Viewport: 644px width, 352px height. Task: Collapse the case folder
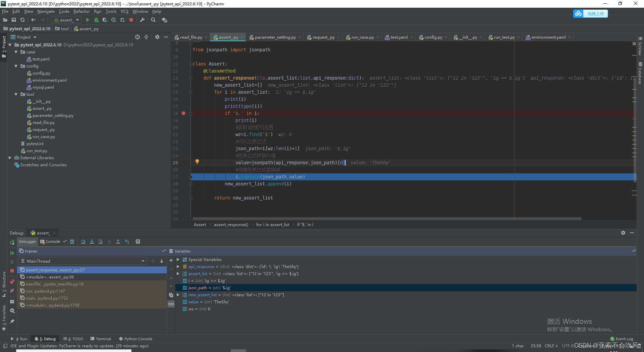[x=16, y=52]
